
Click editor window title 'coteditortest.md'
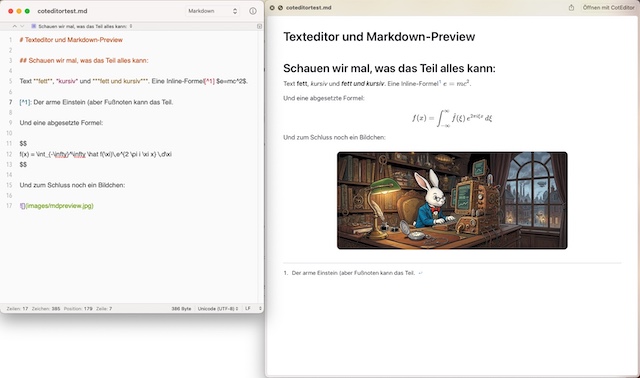tap(62, 11)
